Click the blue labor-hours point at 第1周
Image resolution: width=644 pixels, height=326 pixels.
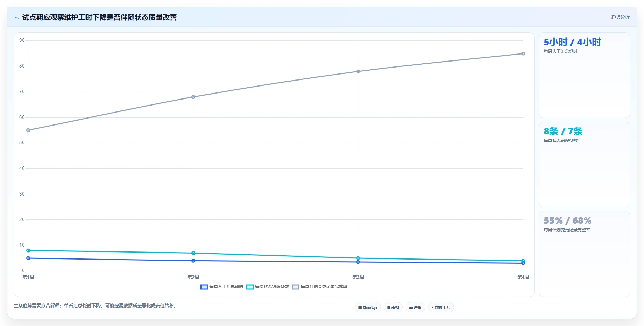tap(28, 258)
